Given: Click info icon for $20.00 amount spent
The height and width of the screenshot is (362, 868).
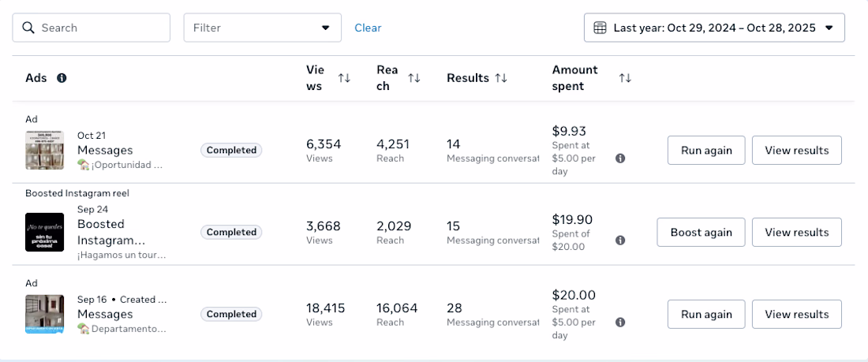Looking at the screenshot, I should click(x=620, y=322).
